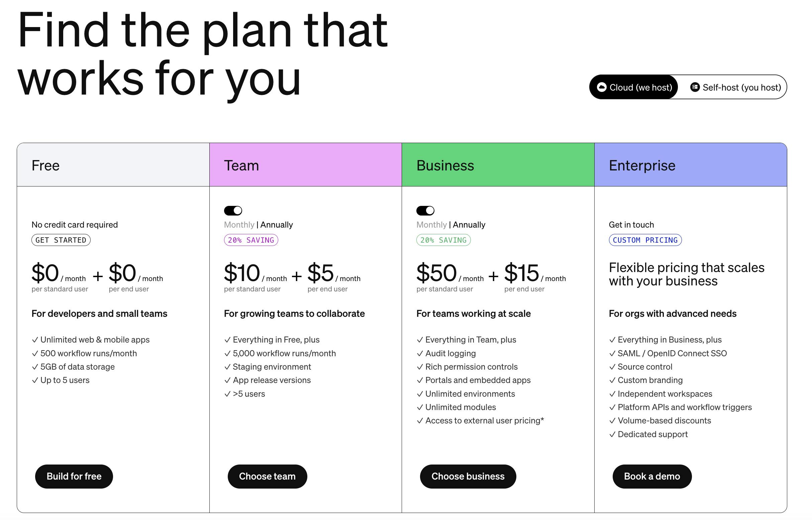This screenshot has width=812, height=520.
Task: Click the cloud icon in hosting switch
Action: pos(602,88)
